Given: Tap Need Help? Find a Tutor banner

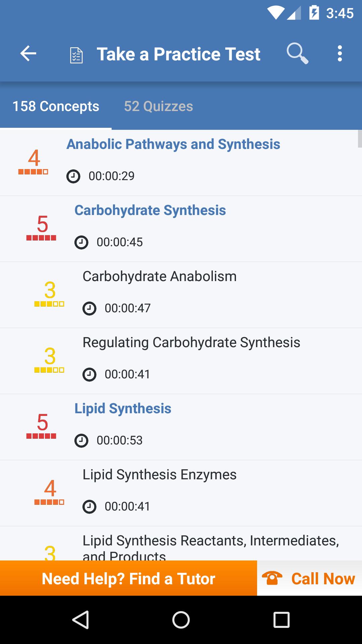Looking at the screenshot, I should point(128,578).
